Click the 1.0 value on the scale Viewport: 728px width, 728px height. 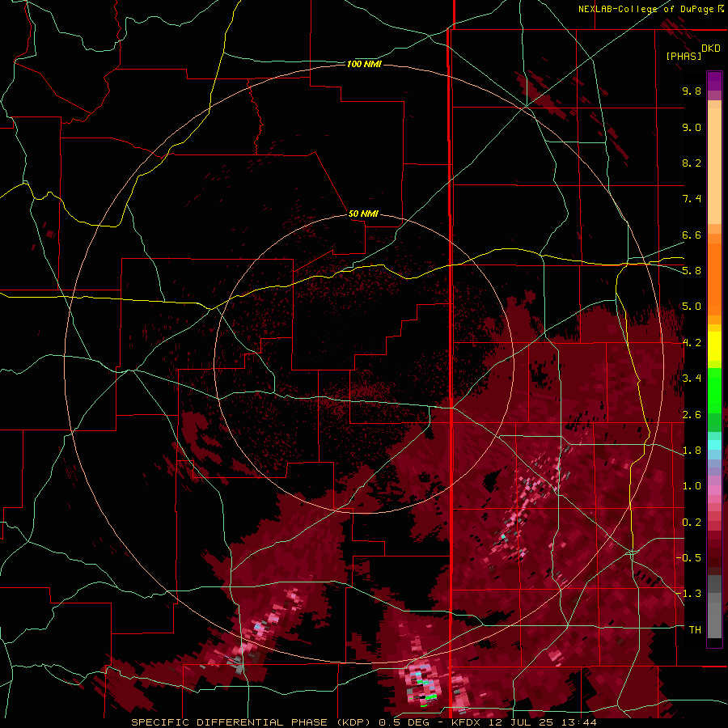point(692,486)
